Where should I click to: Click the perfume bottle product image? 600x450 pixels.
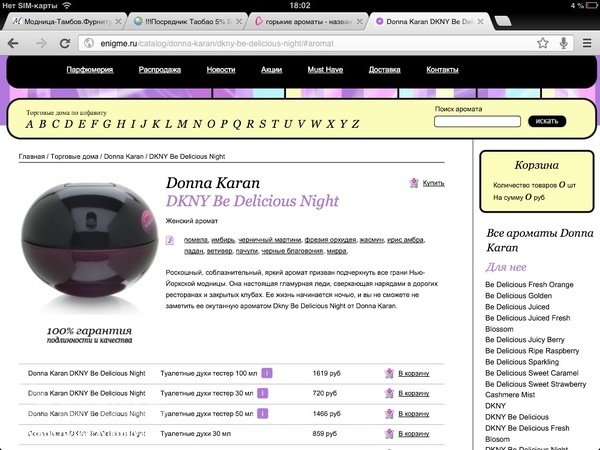91,245
